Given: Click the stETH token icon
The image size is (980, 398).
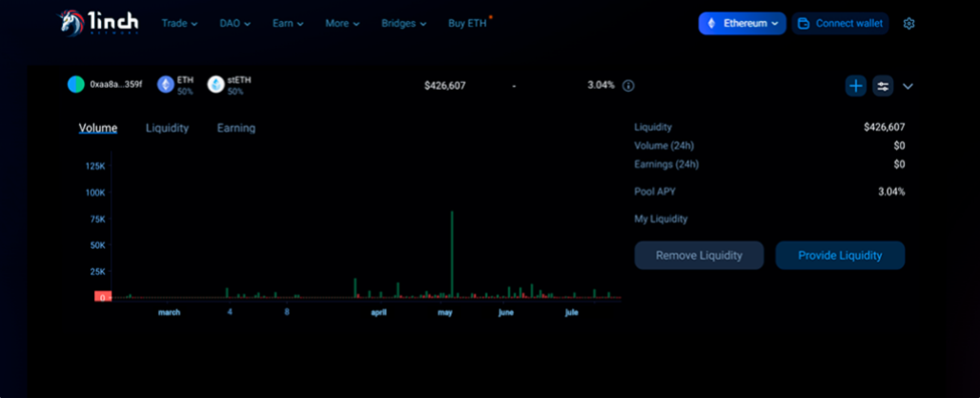Looking at the screenshot, I should (x=215, y=85).
